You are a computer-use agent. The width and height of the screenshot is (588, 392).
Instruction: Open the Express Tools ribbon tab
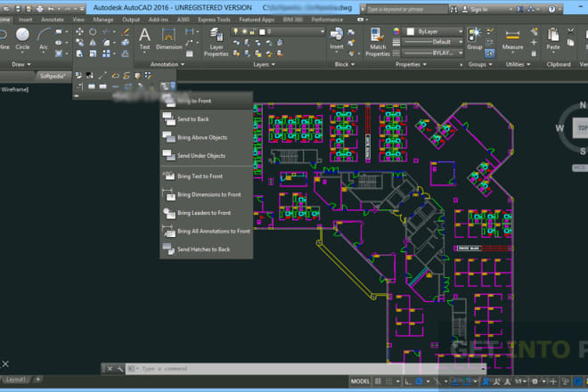tap(214, 20)
